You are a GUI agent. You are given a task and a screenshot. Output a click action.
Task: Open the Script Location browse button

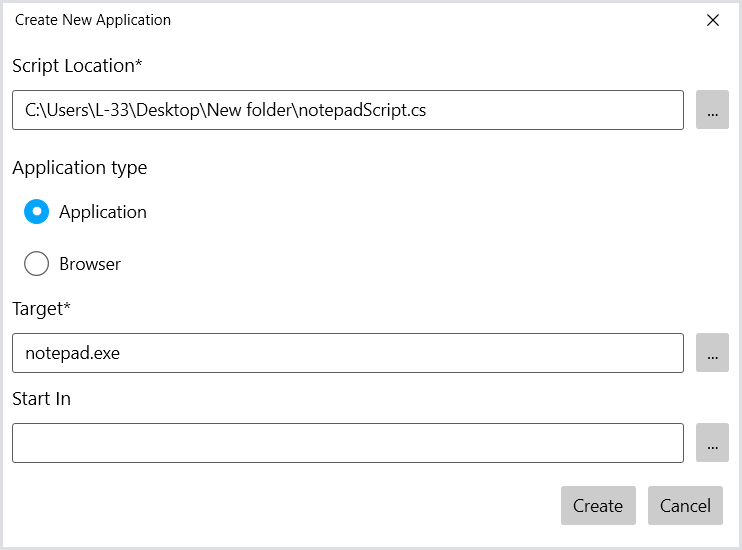coord(712,110)
